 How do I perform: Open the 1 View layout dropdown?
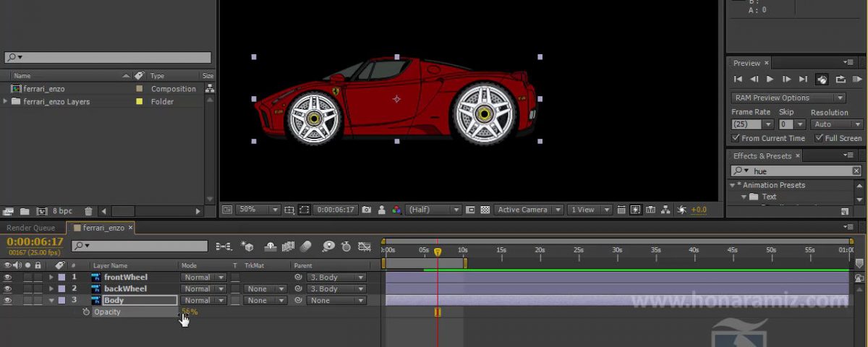[x=590, y=210]
